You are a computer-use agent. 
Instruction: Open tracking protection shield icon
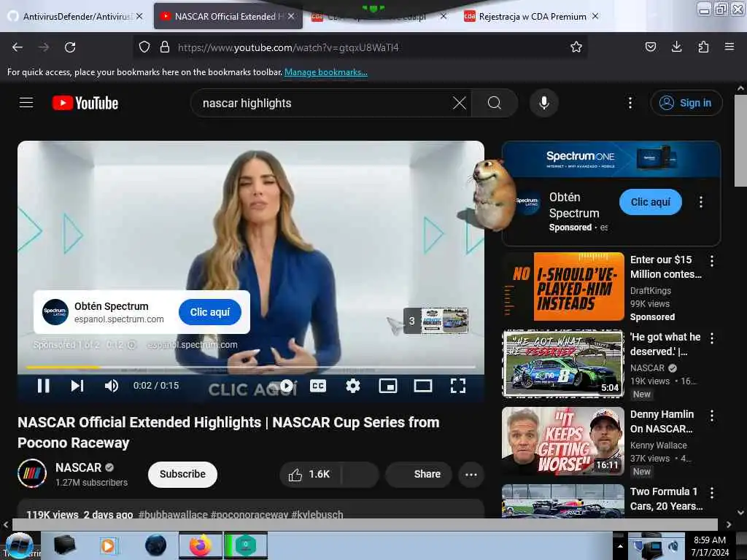(x=144, y=47)
